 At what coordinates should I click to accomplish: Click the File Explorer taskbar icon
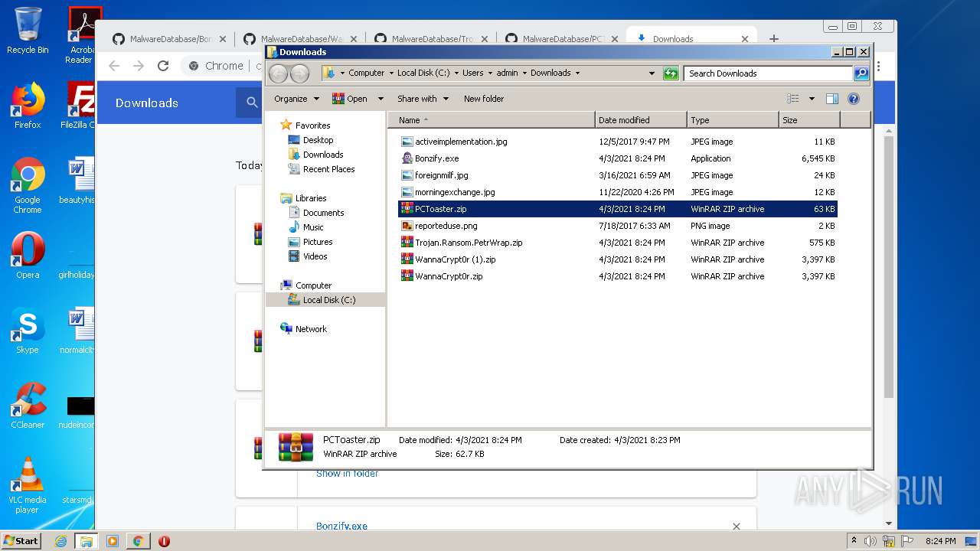(x=87, y=541)
